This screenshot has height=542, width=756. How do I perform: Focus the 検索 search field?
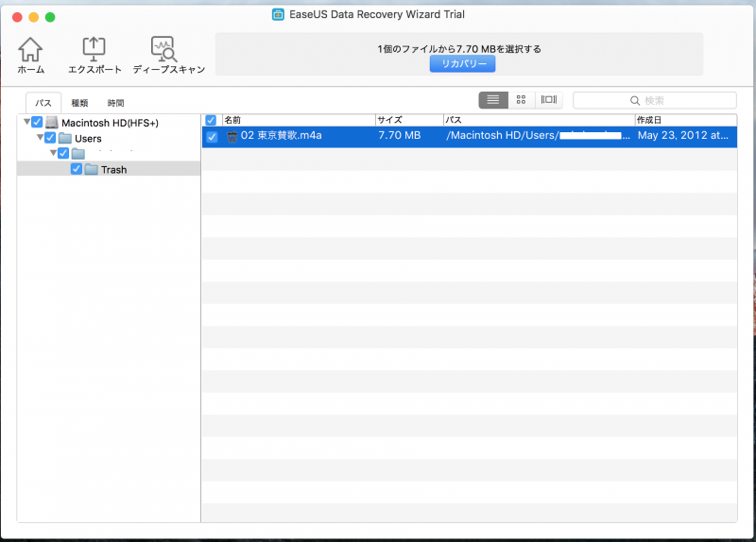(654, 100)
